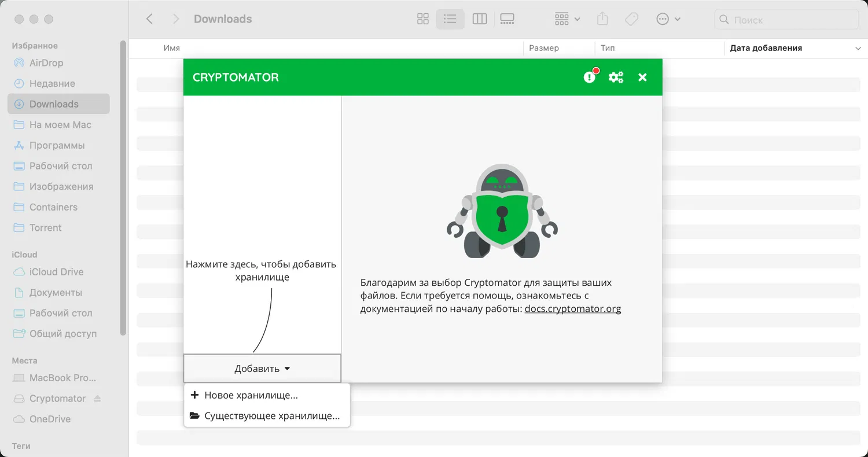
Task: Open Torrent folder in the sidebar
Action: [58, 228]
